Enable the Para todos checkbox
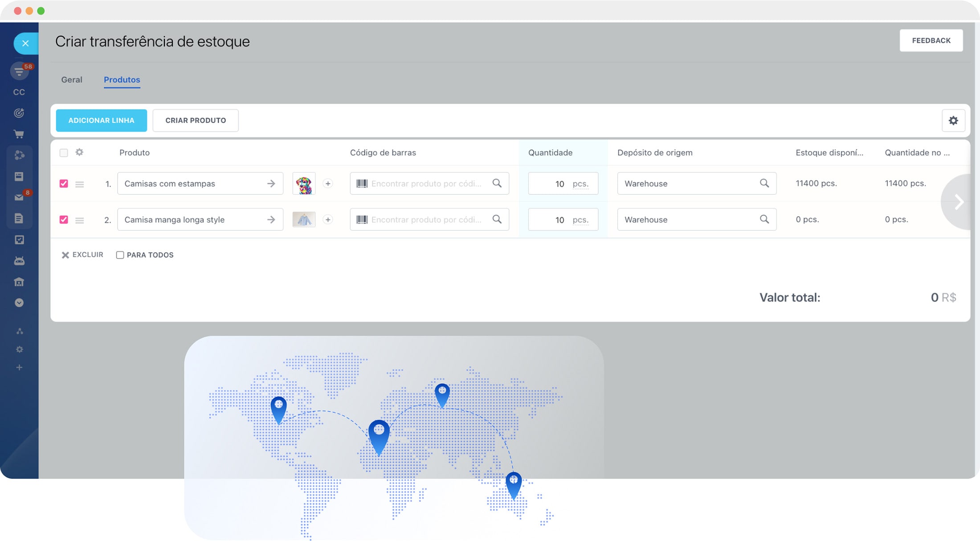The width and height of the screenshot is (980, 541). pyautogui.click(x=120, y=255)
